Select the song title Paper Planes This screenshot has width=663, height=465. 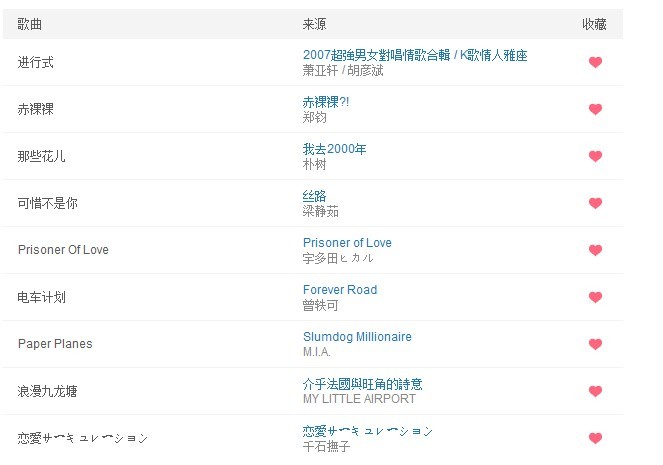(55, 344)
